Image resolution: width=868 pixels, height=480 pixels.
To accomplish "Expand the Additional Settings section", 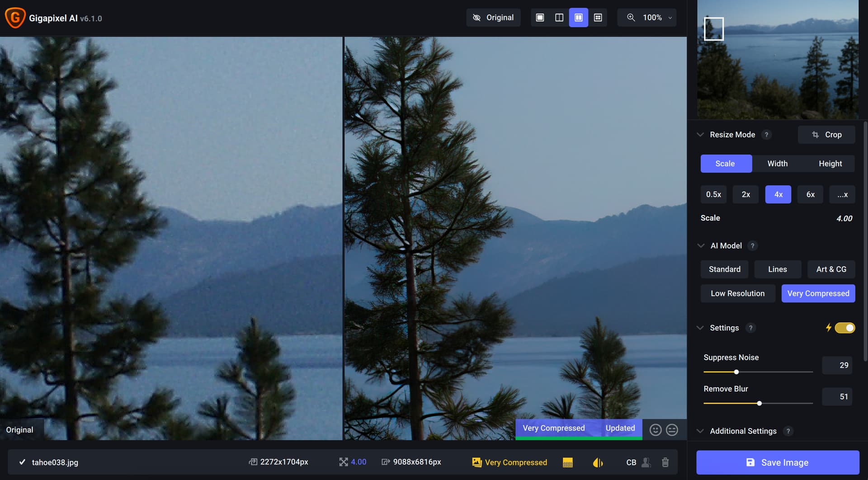I will tap(700, 431).
